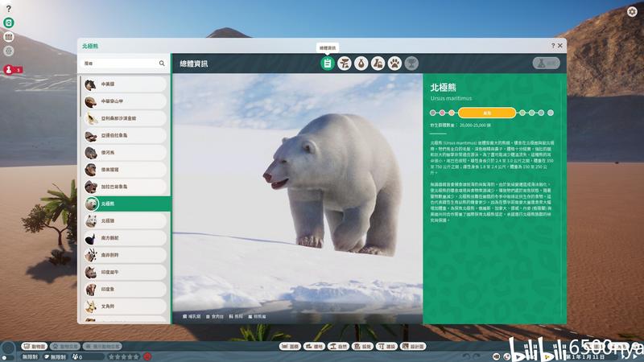
Task: Open the settings gear top-right
Action: pyautogui.click(x=632, y=11)
